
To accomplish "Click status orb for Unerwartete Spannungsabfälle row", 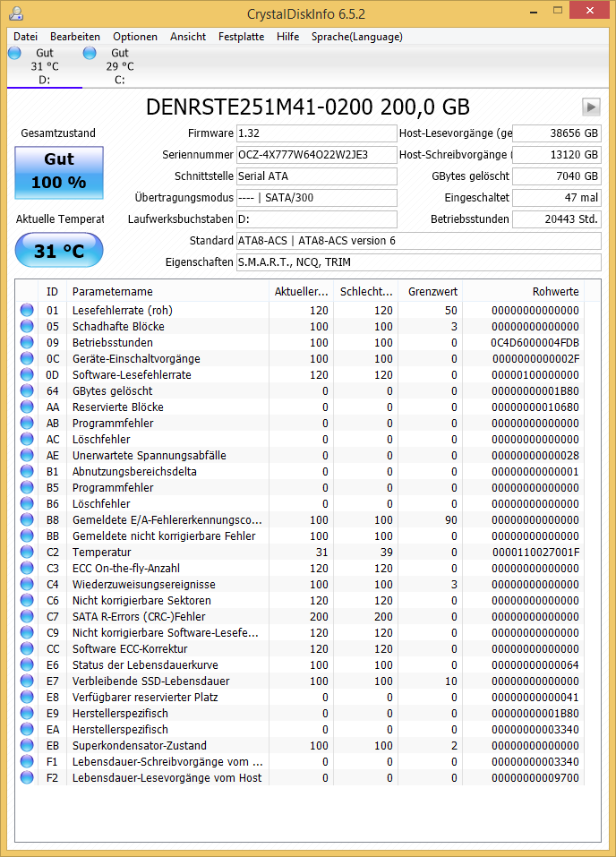I will pos(27,455).
